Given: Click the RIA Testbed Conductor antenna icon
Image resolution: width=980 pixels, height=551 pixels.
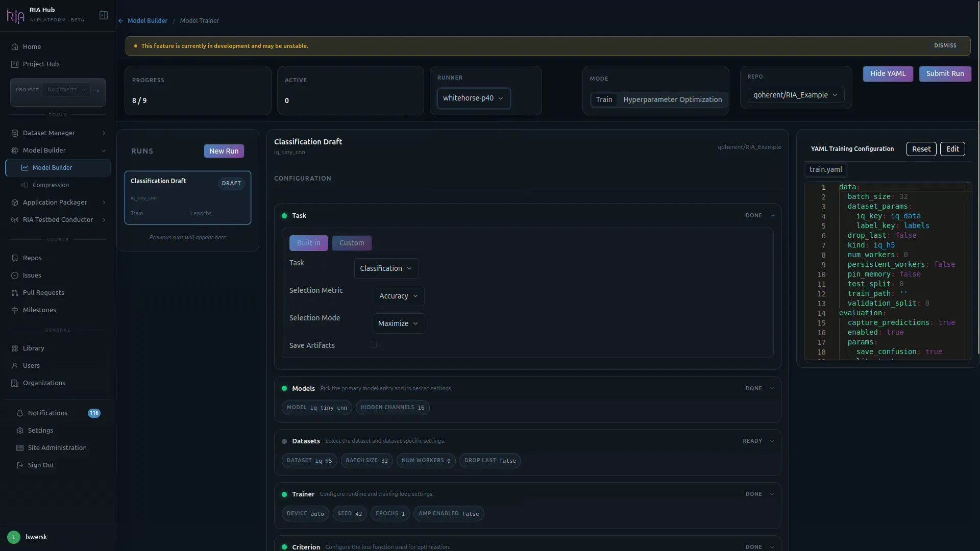Looking at the screenshot, I should 15,220.
